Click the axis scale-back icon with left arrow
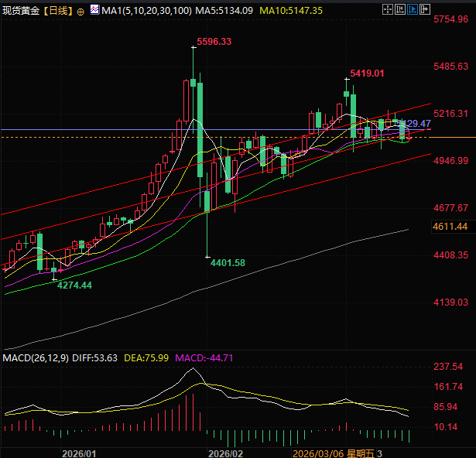 pos(400,10)
